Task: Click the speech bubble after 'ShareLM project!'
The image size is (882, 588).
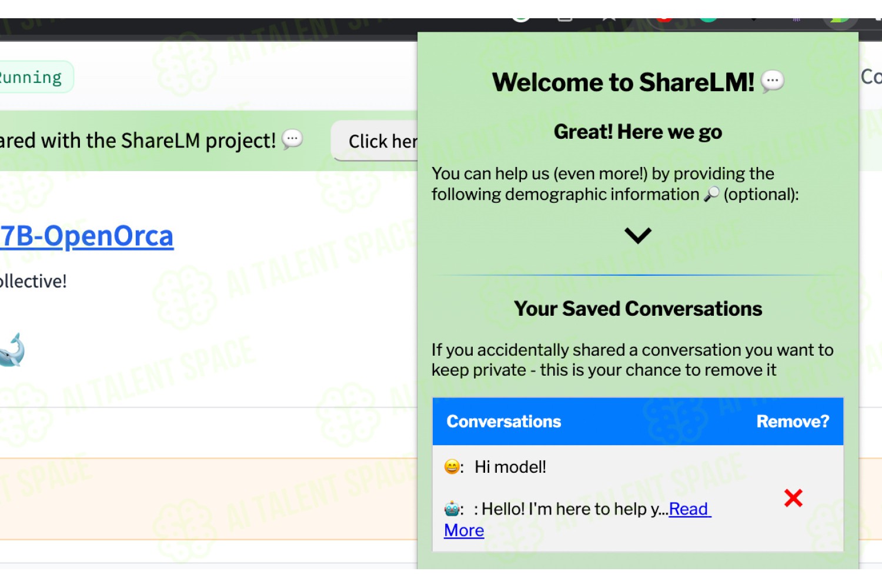Action: point(292,140)
